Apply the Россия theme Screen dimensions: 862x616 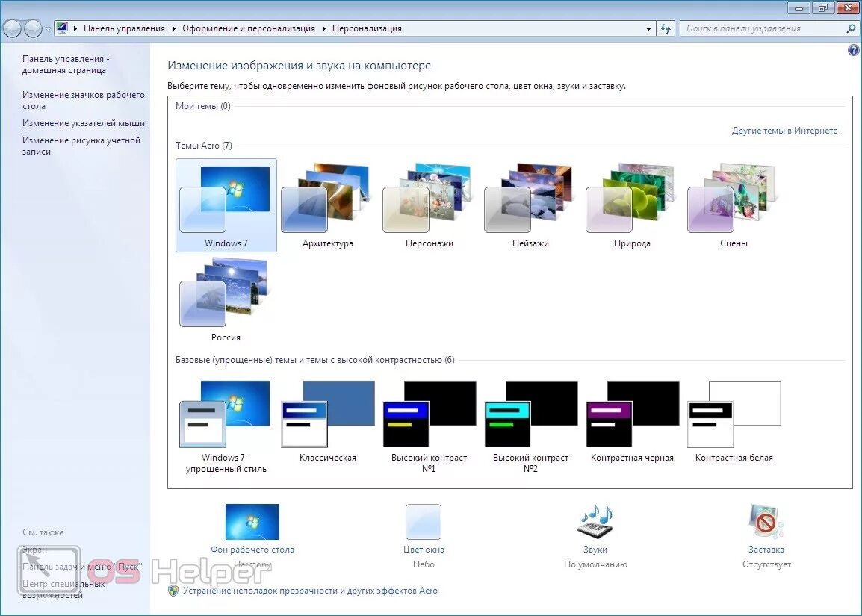point(226,299)
